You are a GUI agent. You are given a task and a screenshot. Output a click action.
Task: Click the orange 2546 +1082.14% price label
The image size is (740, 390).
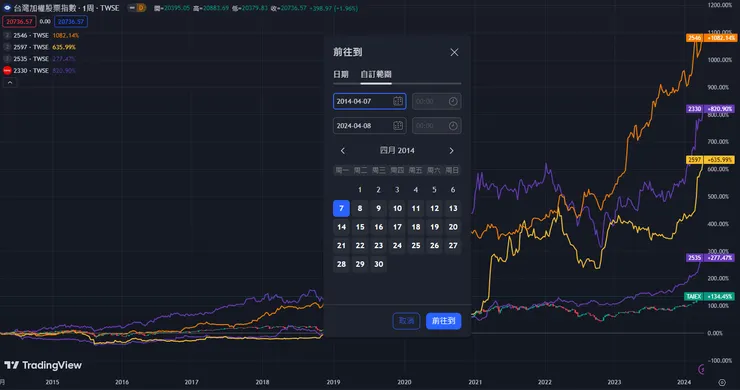click(x=711, y=38)
